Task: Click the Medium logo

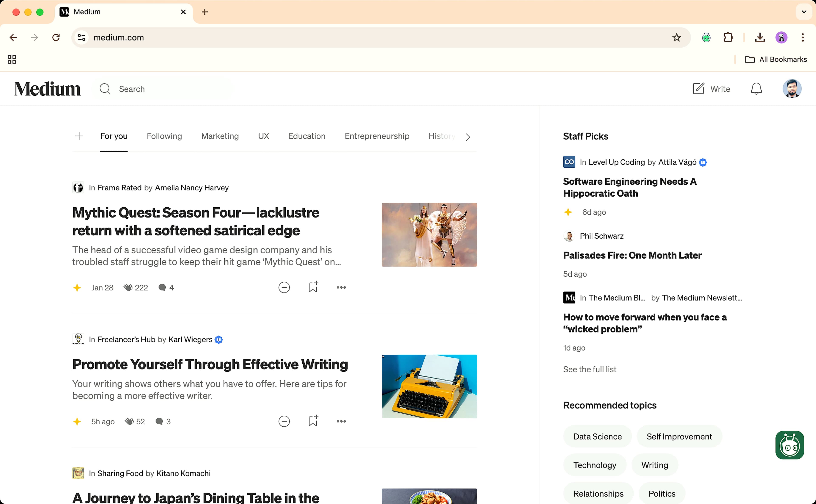Action: click(x=47, y=89)
